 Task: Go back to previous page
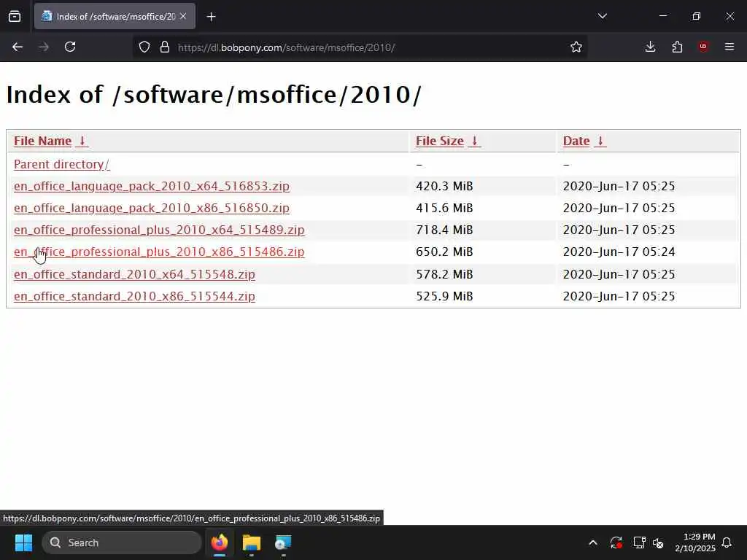(18, 47)
